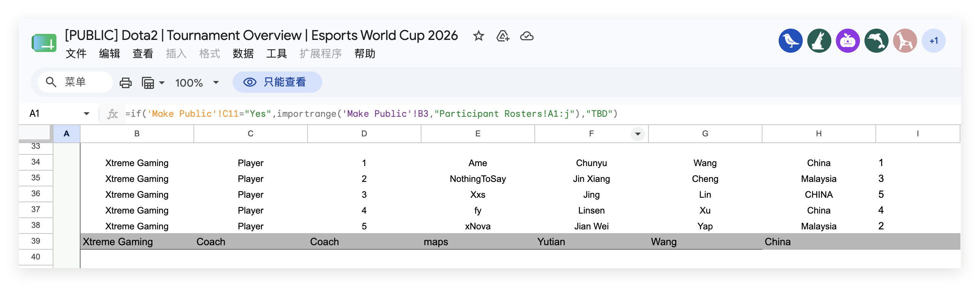Open the 文件 menu
Image resolution: width=980 pixels, height=287 pixels.
(x=76, y=53)
